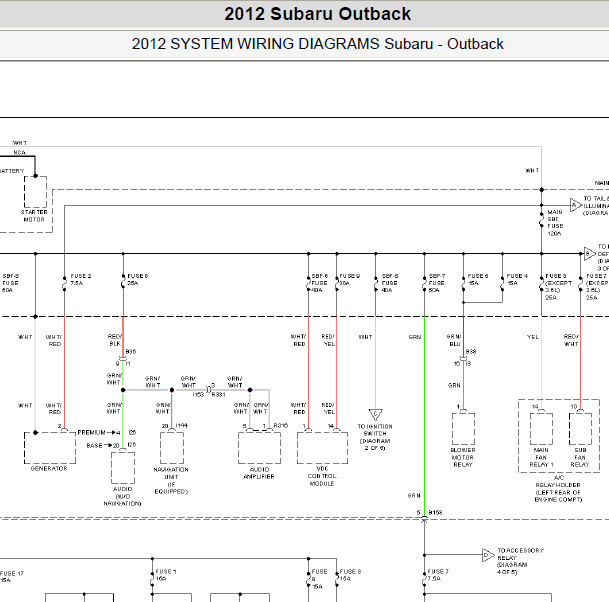Click the FUSE 9 30A label
Viewport: 609px width, 602px height.
pos(350,280)
